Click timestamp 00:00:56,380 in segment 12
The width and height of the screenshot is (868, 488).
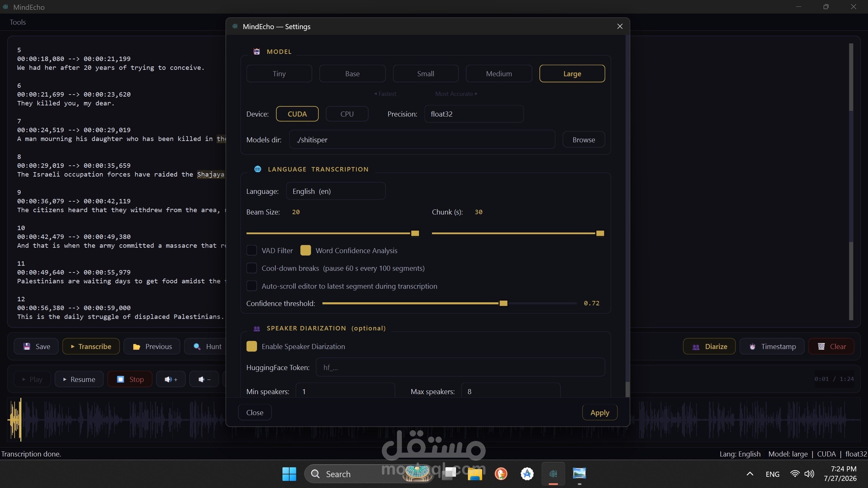[x=41, y=308]
